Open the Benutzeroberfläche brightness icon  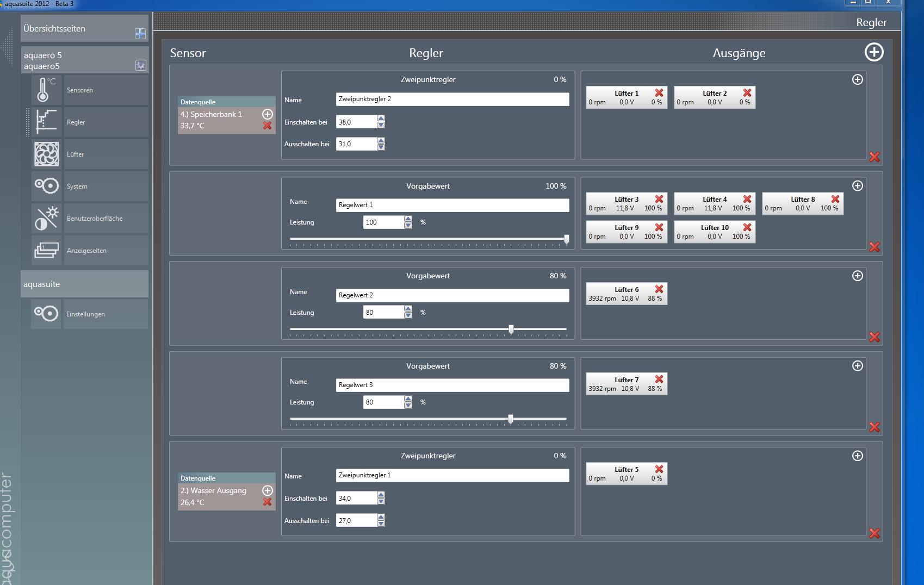coord(46,219)
